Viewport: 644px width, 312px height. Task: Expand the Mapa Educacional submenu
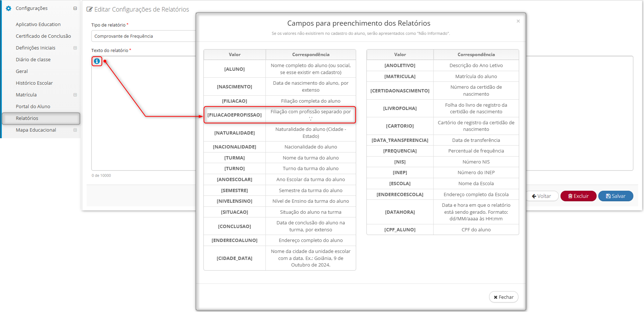(x=75, y=130)
